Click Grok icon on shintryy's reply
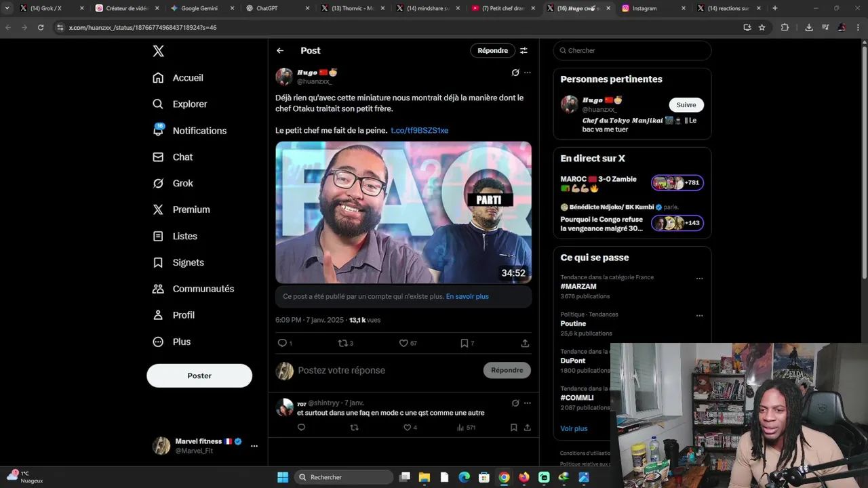This screenshot has height=488, width=868. coord(515,403)
